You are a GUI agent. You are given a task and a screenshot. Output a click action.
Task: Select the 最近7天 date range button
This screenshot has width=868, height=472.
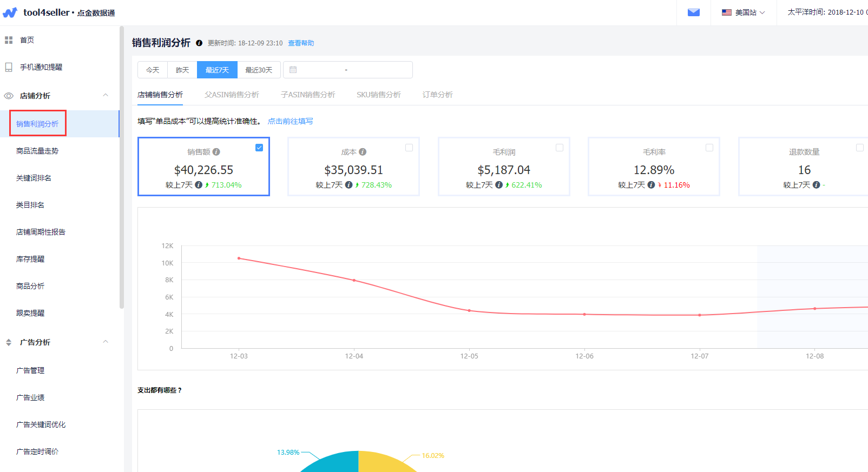[x=217, y=70]
